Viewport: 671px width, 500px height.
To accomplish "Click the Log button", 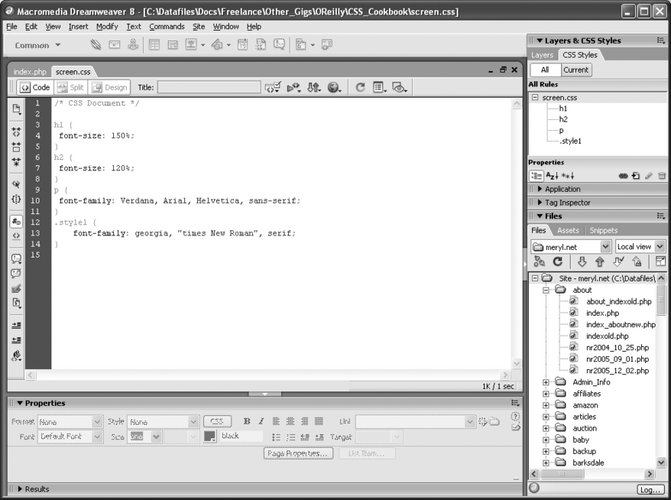I will (650, 489).
